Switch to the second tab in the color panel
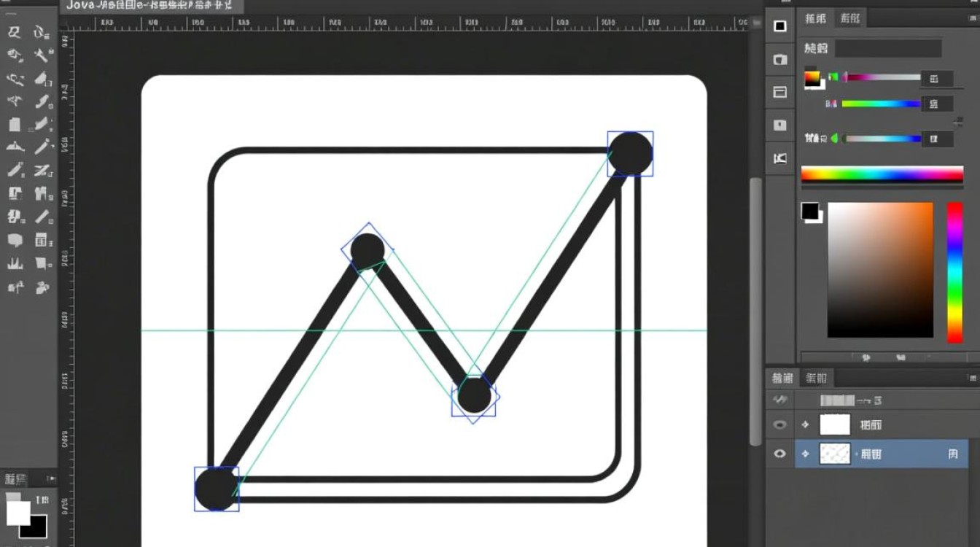 [849, 18]
